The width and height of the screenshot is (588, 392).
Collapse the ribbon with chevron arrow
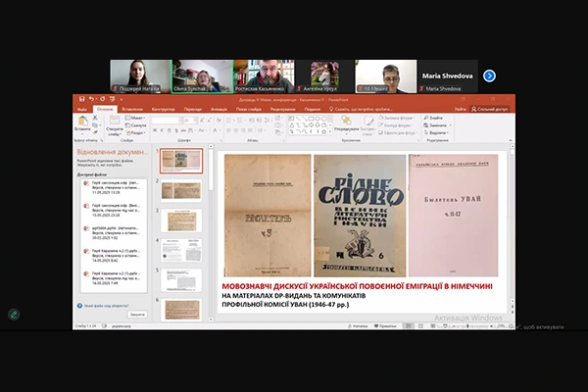pyautogui.click(x=511, y=140)
